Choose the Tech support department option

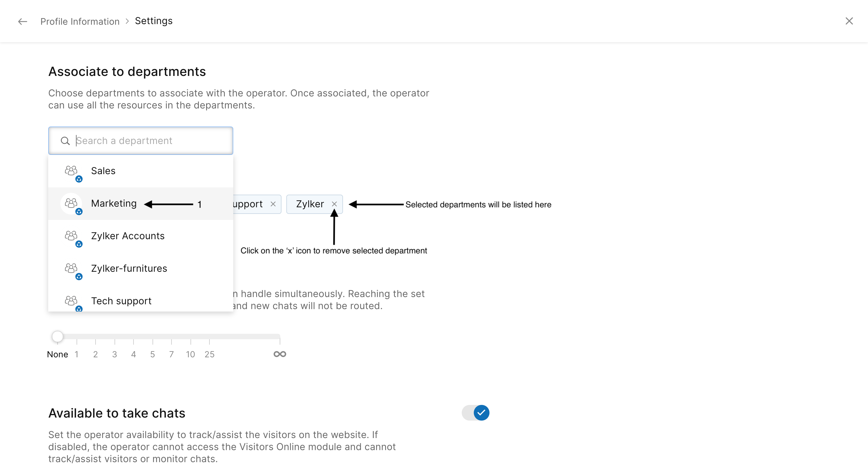121,301
